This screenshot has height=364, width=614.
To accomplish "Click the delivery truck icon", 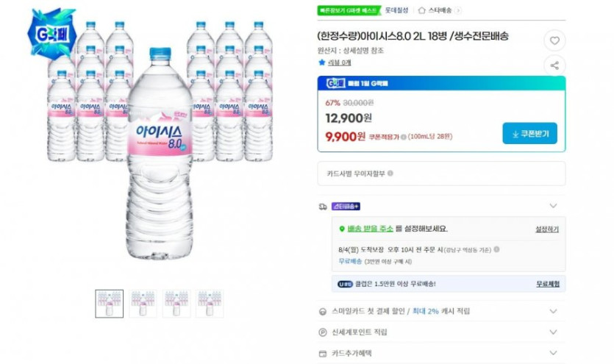I will [x=323, y=207].
